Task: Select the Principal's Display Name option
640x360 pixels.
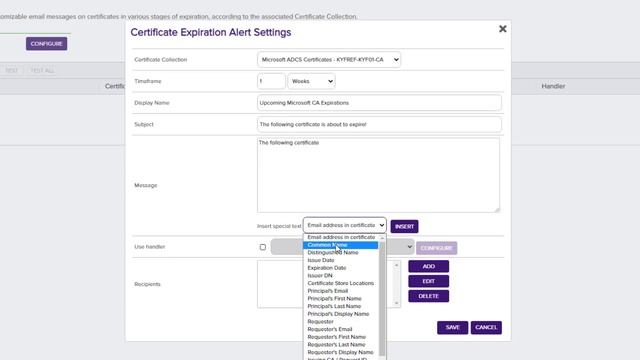Action: click(341, 314)
